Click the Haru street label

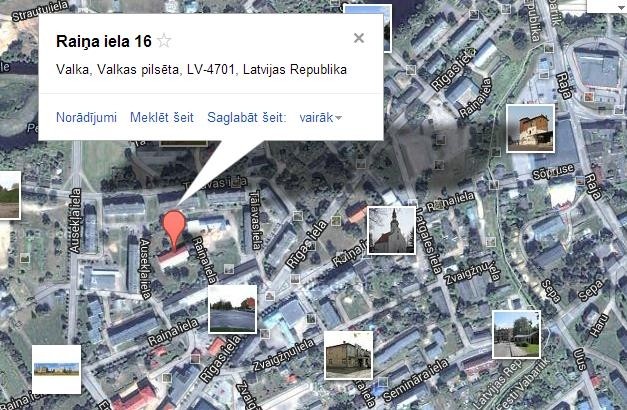(599, 325)
